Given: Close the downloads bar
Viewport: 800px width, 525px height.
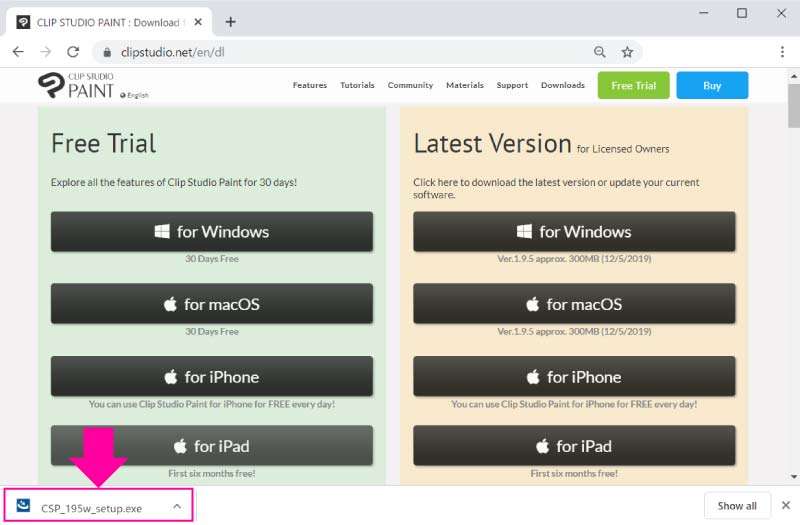Looking at the screenshot, I should [x=785, y=506].
